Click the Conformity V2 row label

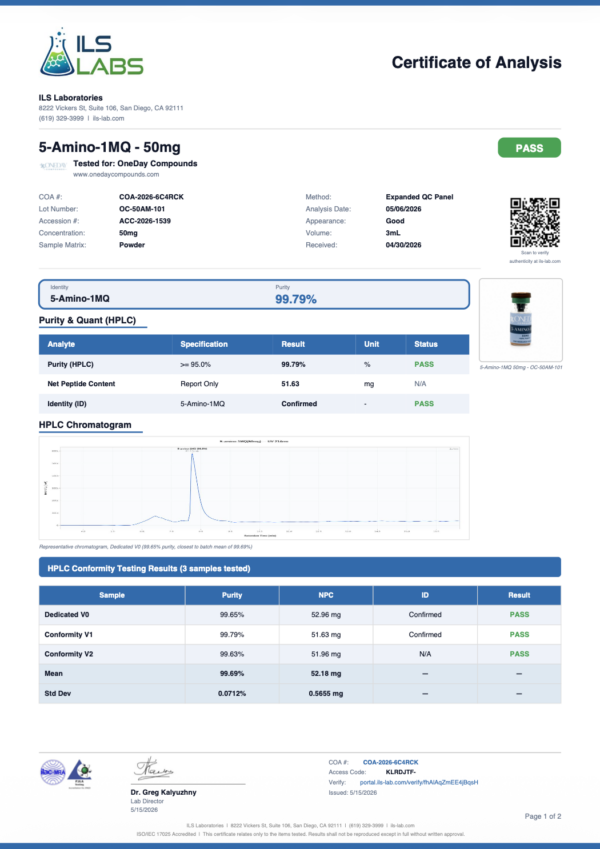tap(69, 654)
